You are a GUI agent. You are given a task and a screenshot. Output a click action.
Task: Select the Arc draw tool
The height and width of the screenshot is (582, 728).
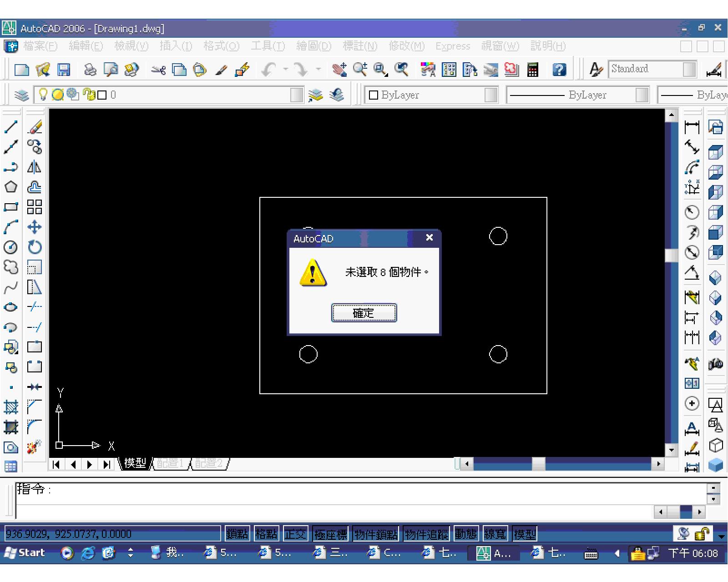point(11,227)
